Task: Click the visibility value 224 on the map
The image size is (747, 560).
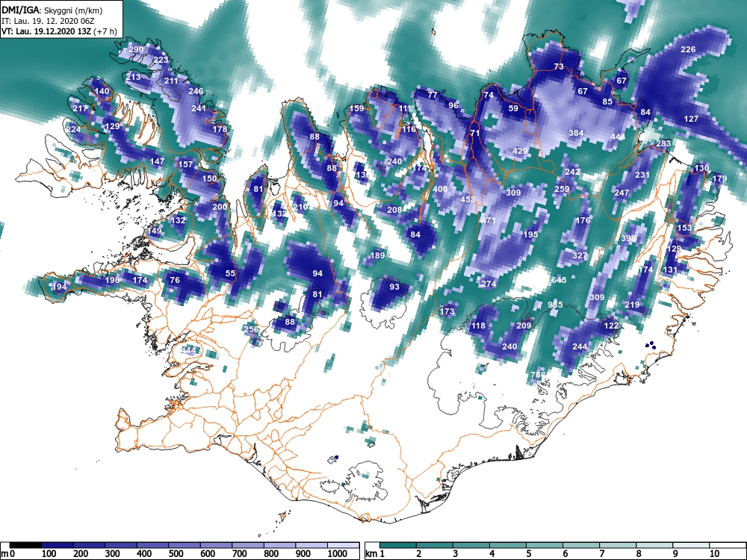Action: click(73, 129)
